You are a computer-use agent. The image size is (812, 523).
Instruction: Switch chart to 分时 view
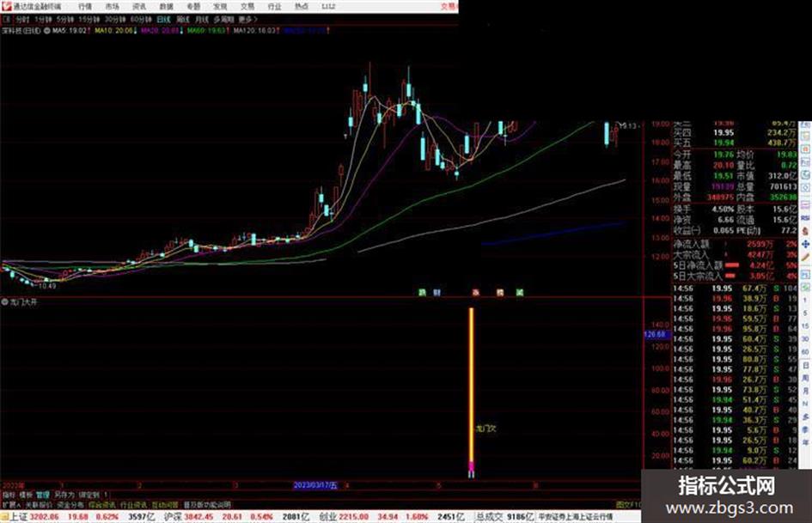22,19
